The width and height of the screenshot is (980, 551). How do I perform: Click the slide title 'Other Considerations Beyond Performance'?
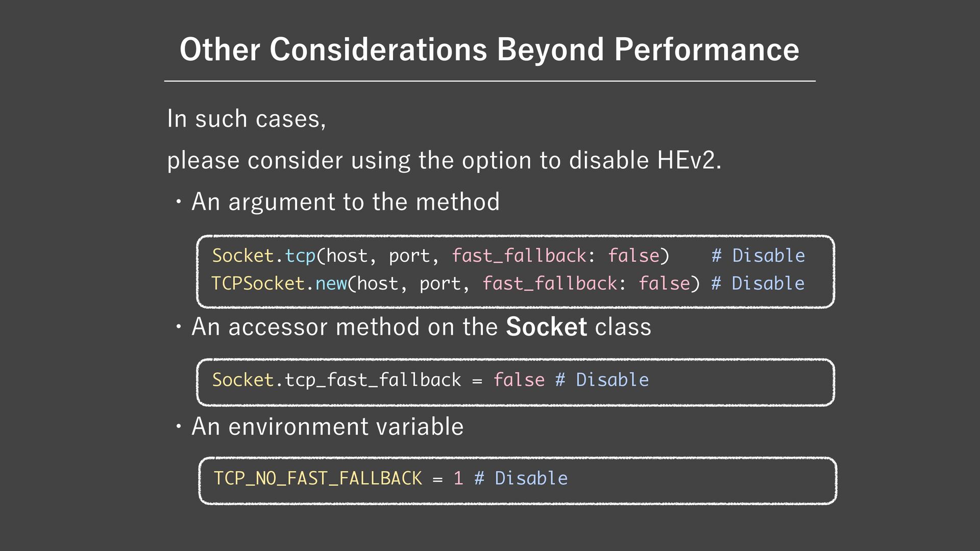click(489, 49)
